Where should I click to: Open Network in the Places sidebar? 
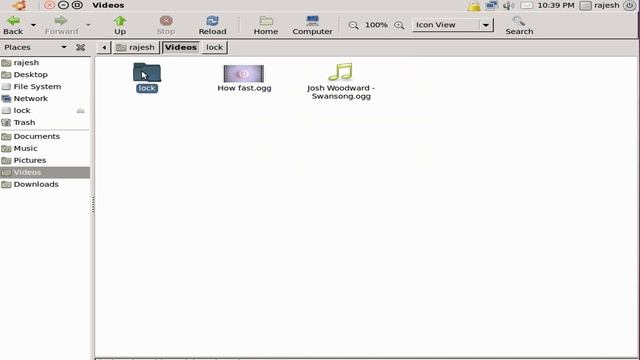coord(45,99)
